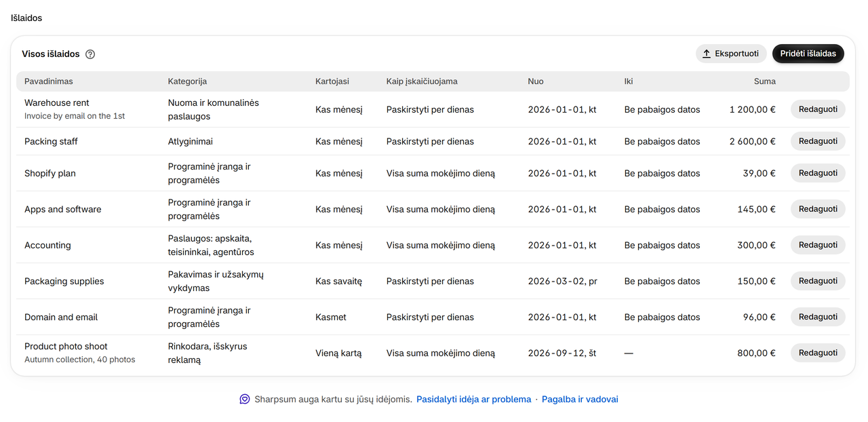
Task: Click the Kategorija column header
Action: tap(187, 81)
